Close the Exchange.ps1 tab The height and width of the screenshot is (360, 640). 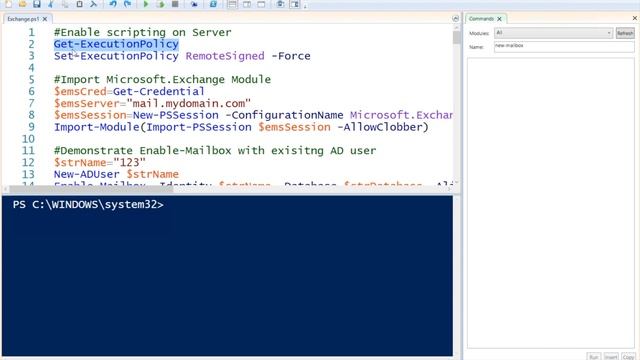45,19
